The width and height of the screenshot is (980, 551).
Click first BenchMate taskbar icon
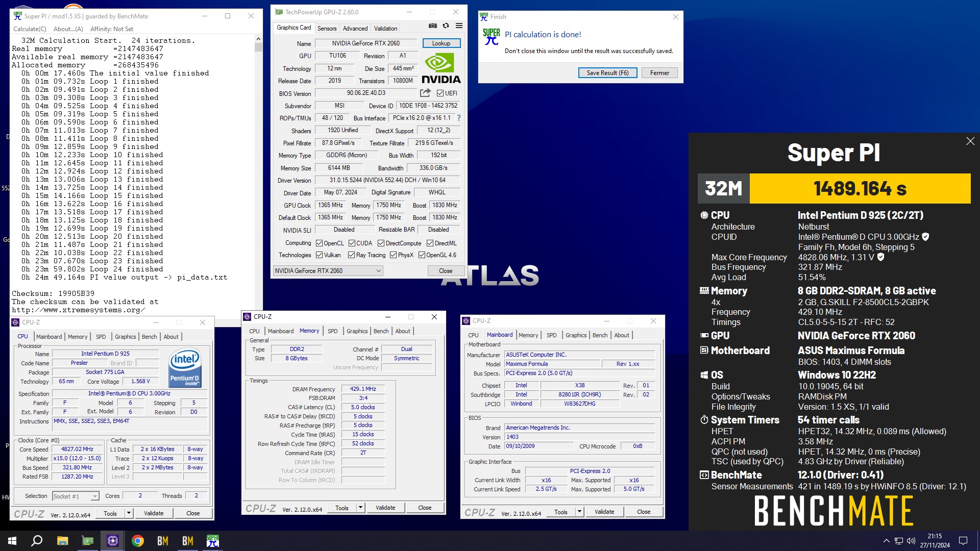click(x=163, y=541)
